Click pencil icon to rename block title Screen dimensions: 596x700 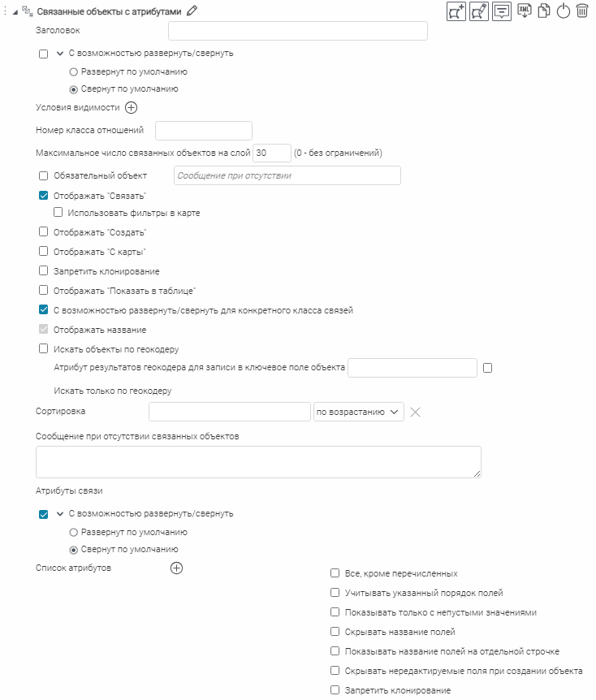coord(192,11)
